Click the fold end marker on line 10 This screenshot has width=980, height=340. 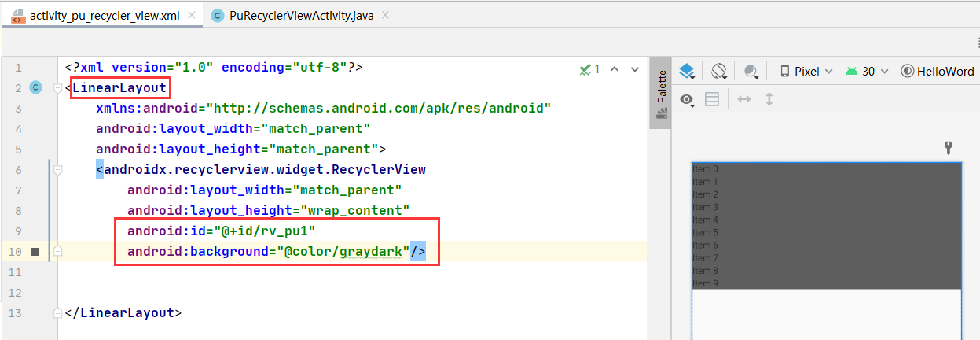coord(57,252)
